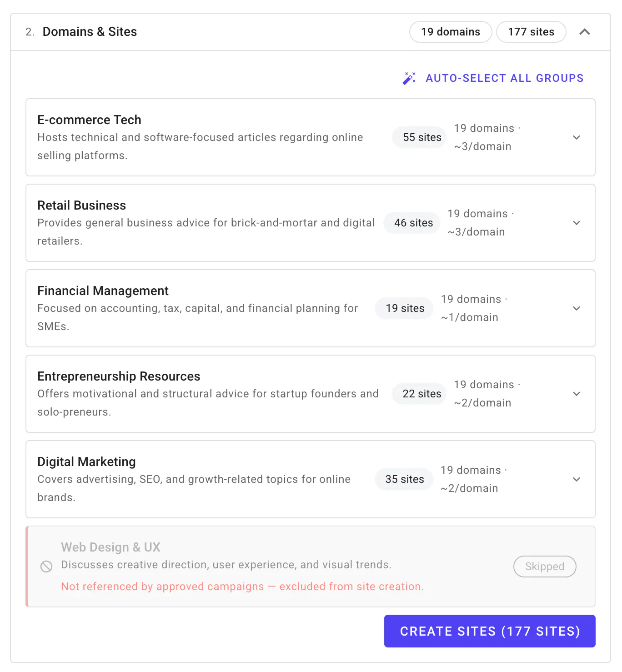Image resolution: width=622 pixels, height=672 pixels.
Task: Click the 19 domains pill in header
Action: click(x=451, y=32)
